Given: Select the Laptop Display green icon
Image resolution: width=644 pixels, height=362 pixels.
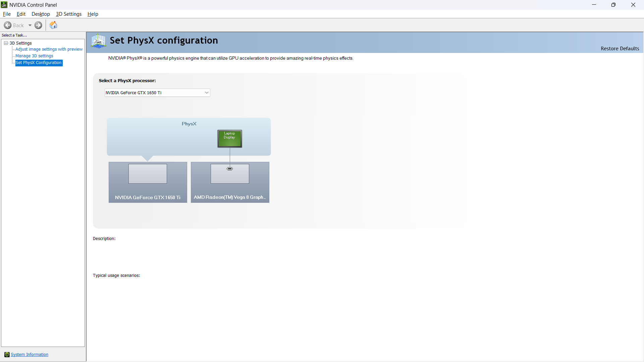Looking at the screenshot, I should click(x=230, y=139).
